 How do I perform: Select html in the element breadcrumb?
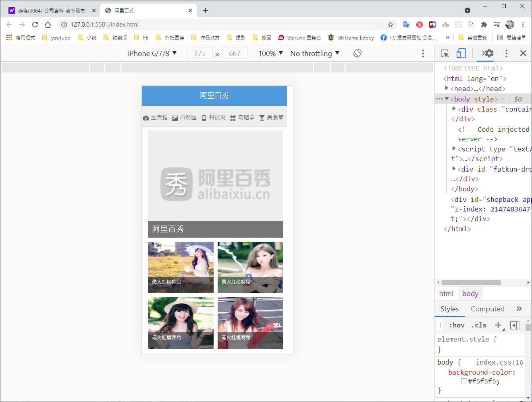point(446,294)
